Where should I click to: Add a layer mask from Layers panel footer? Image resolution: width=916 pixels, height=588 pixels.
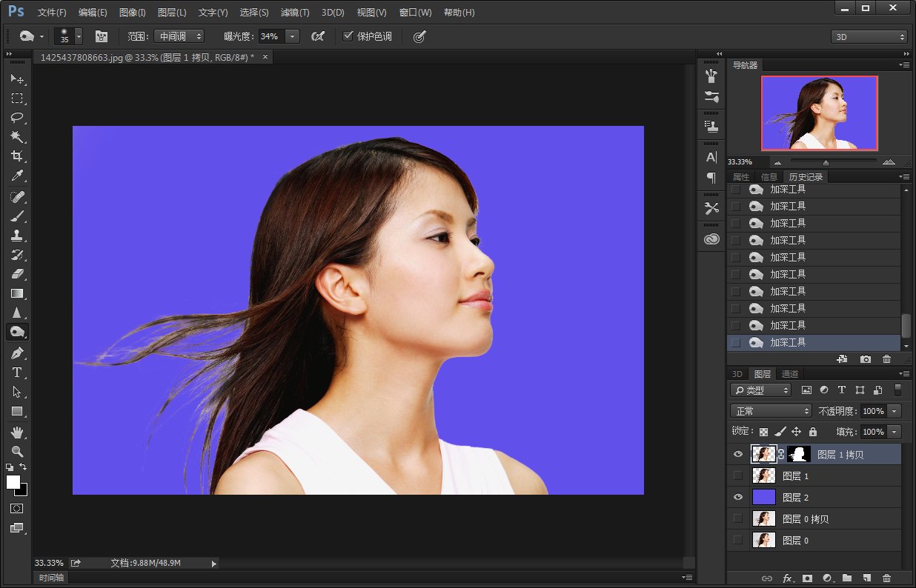808,578
